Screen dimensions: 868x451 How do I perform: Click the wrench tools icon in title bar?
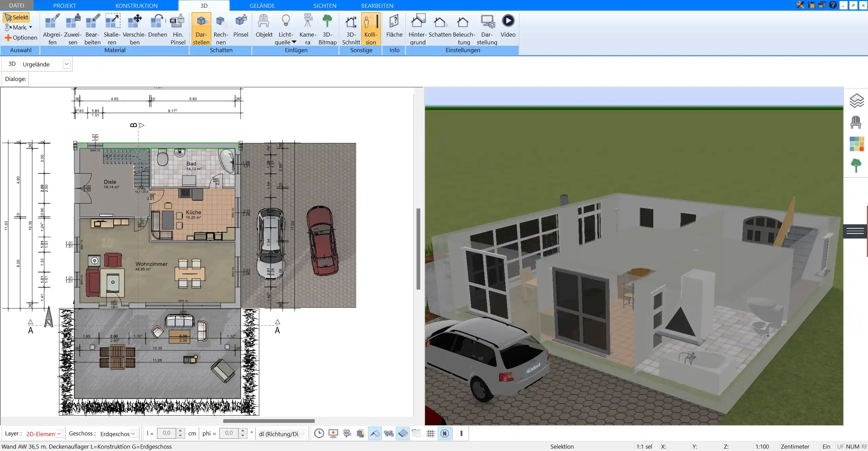click(801, 5)
